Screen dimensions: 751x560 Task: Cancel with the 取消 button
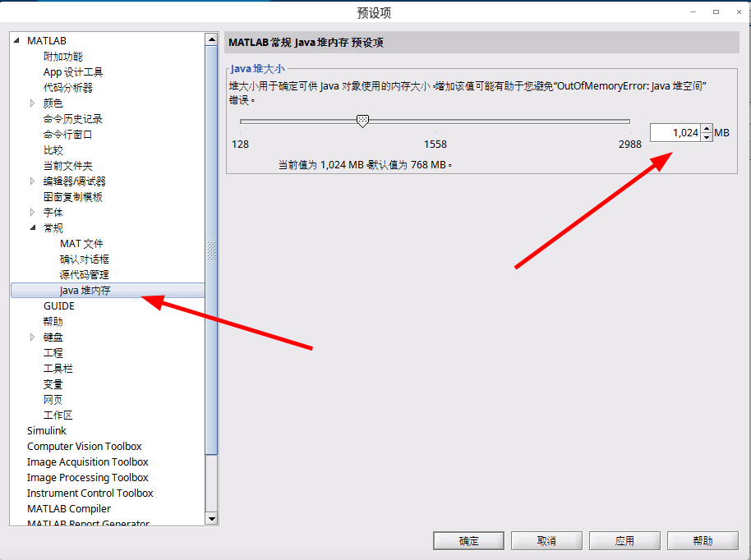pos(546,541)
